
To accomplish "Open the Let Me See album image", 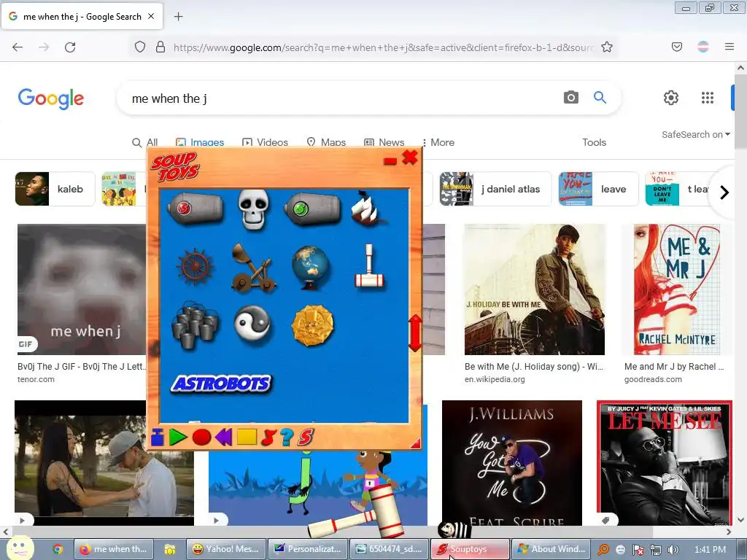I will pos(665,463).
